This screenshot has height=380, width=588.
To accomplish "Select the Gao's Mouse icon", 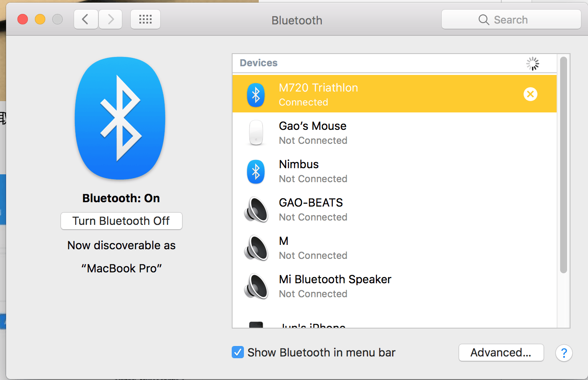I will coord(256,133).
